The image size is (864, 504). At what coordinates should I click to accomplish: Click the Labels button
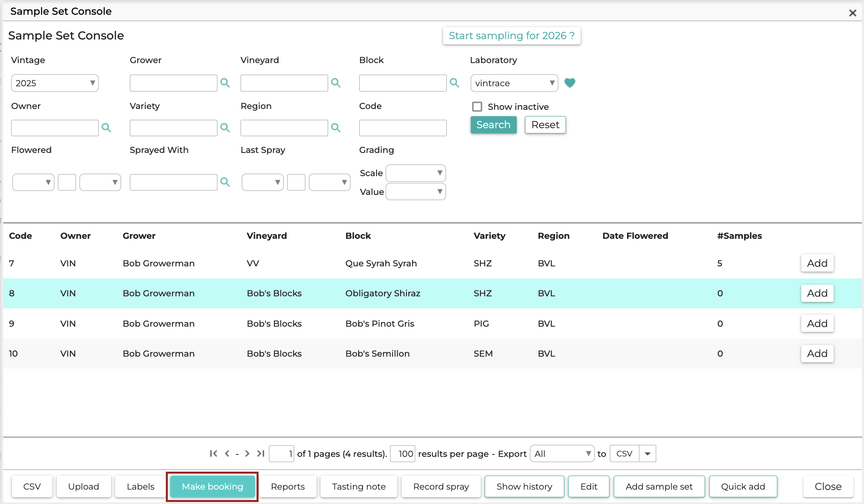(x=141, y=486)
